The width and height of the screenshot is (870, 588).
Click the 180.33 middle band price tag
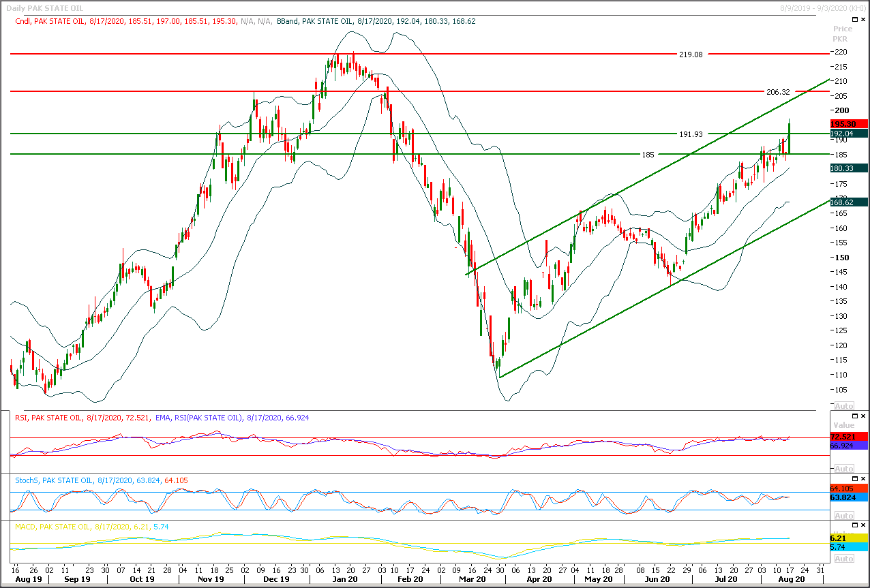pyautogui.click(x=849, y=168)
